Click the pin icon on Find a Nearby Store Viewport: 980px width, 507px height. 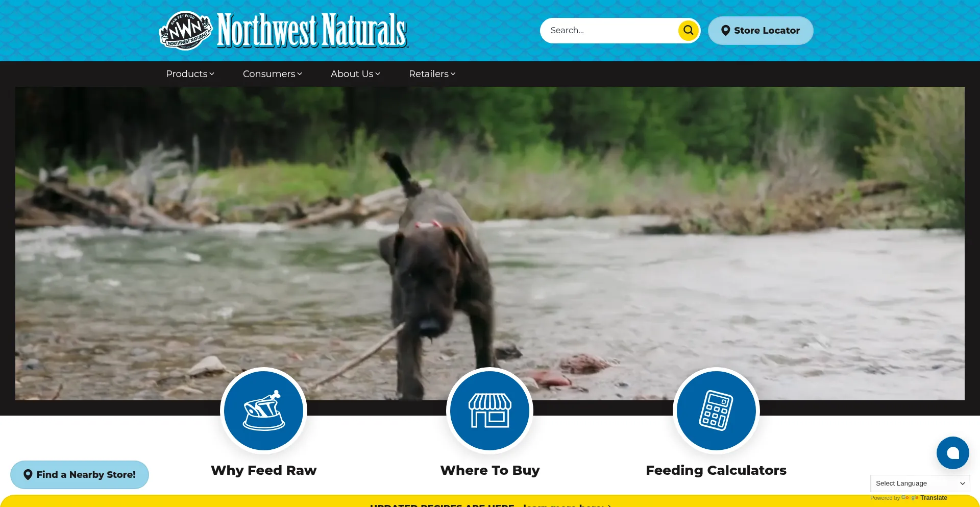tap(28, 475)
